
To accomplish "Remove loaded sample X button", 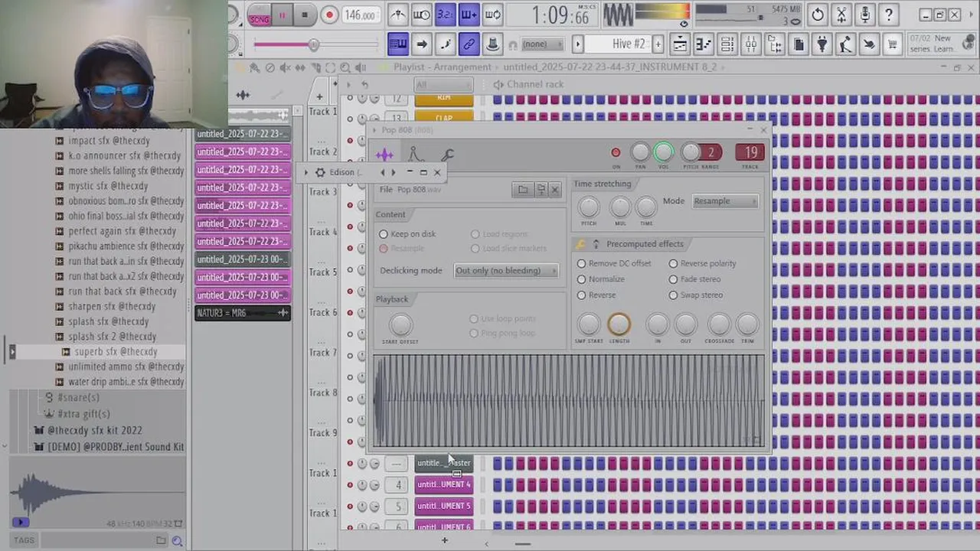I will (555, 190).
